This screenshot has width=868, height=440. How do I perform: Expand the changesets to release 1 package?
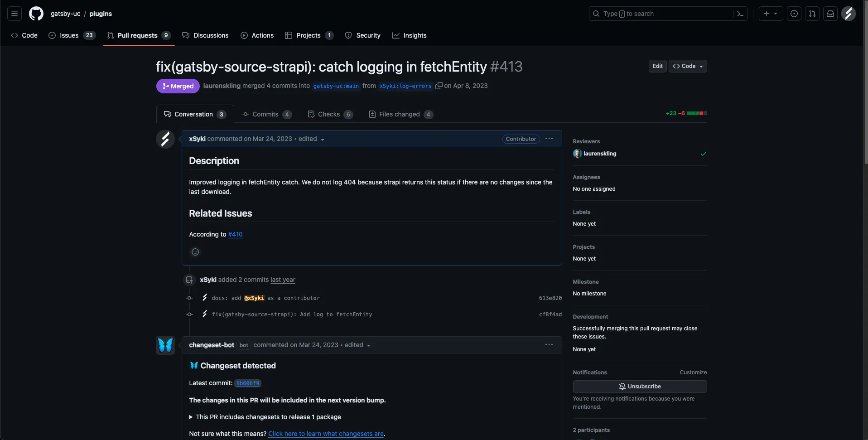[265, 417]
